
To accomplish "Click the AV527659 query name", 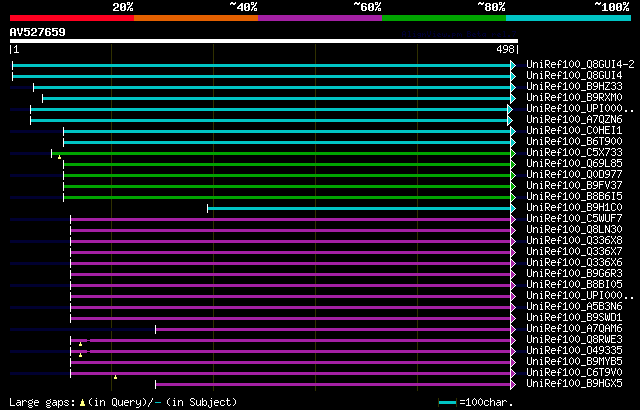I will [38, 32].
